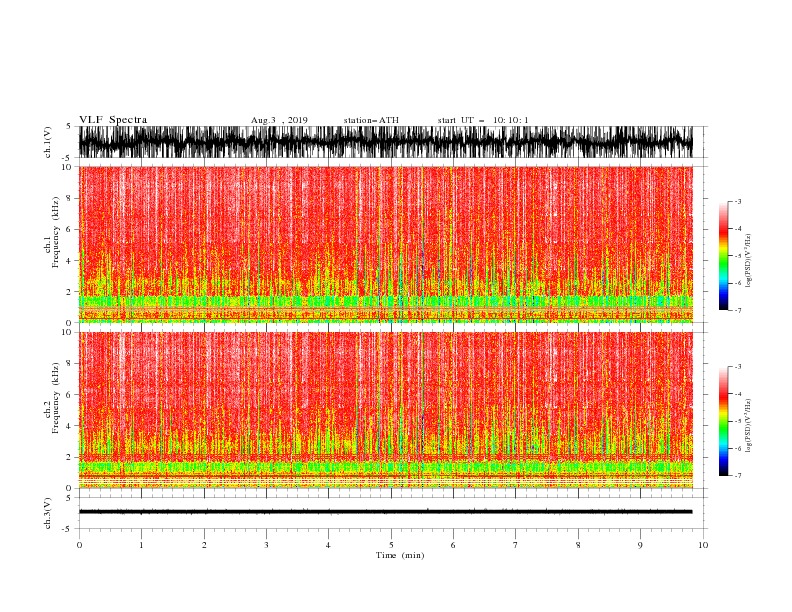Click the ch.2 log(PSD) color bar caption
Viewport: 792px width, 612px height.
[x=749, y=426]
